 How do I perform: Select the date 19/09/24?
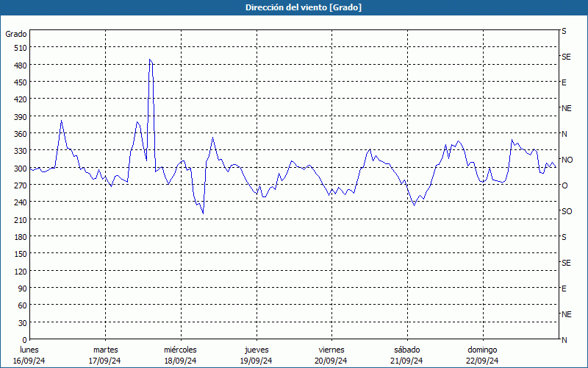click(x=256, y=361)
